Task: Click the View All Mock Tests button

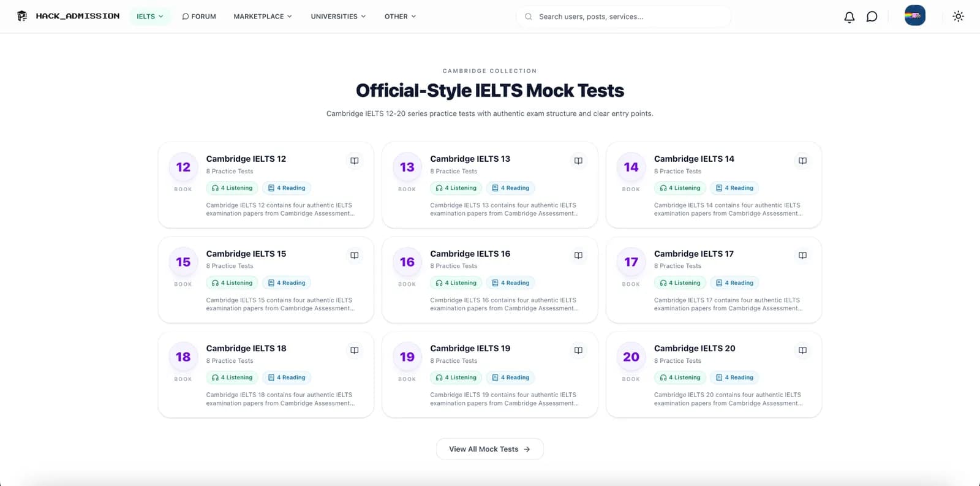Action: 490,449
